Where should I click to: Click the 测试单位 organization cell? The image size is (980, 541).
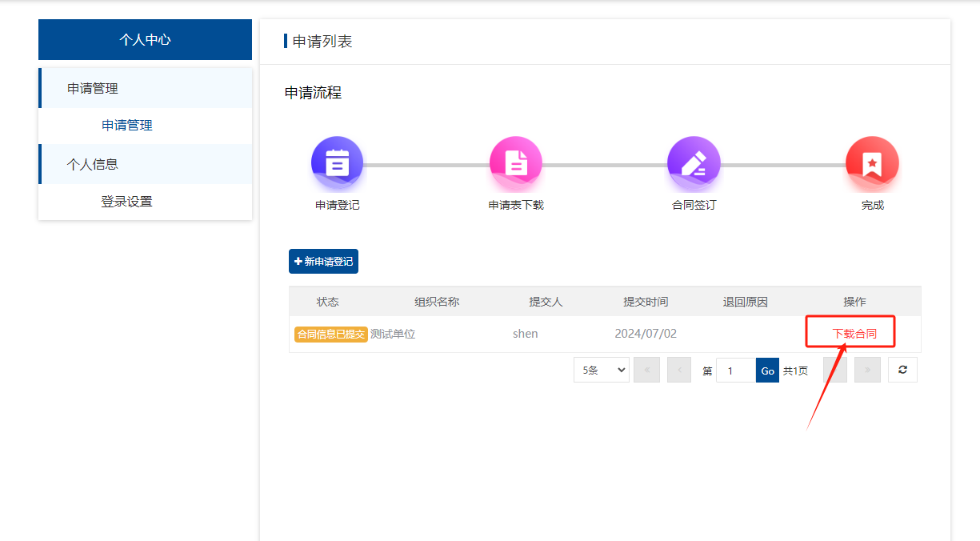click(393, 334)
